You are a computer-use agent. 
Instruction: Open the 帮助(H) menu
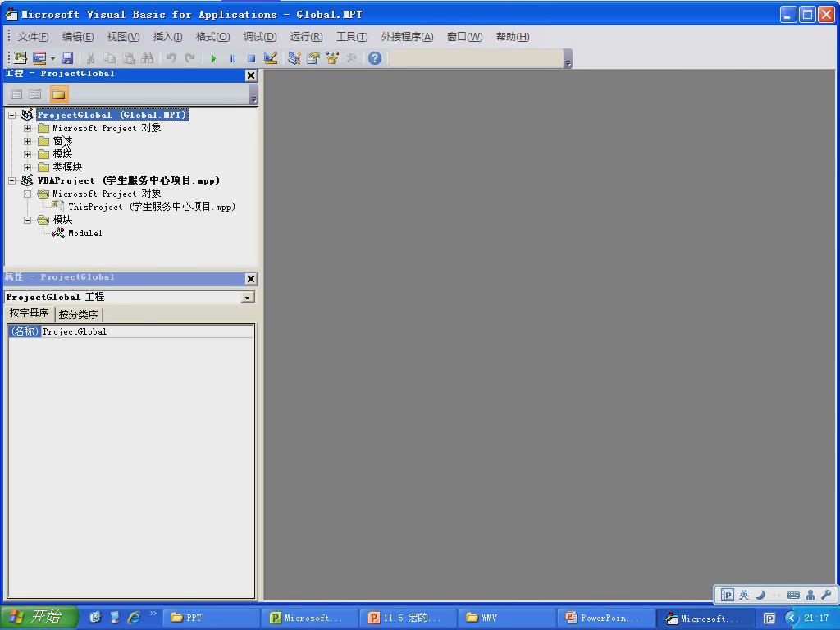pyautogui.click(x=513, y=36)
